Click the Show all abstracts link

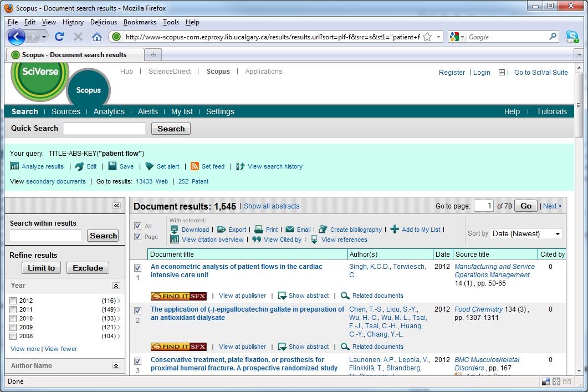272,206
